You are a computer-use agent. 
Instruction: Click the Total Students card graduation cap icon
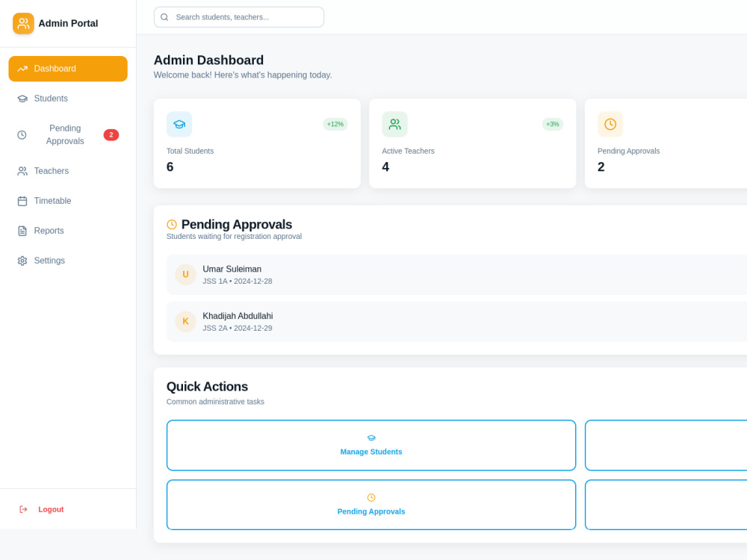tap(179, 124)
